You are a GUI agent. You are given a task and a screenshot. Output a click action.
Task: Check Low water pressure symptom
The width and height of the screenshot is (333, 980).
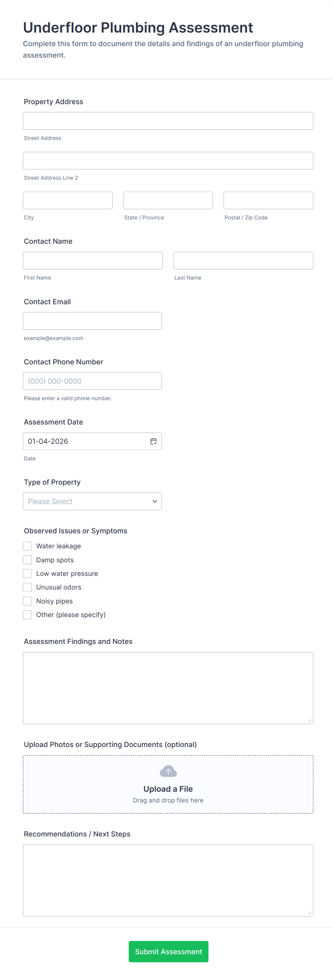pos(27,573)
